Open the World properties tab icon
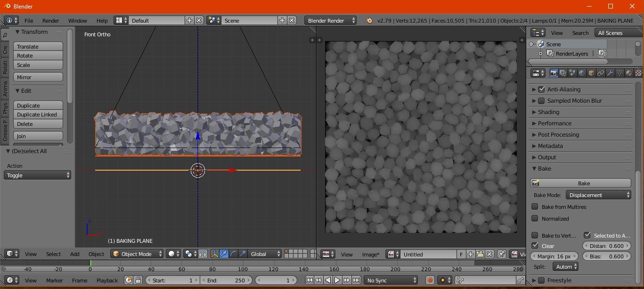This screenshot has height=289, width=644. click(x=582, y=73)
